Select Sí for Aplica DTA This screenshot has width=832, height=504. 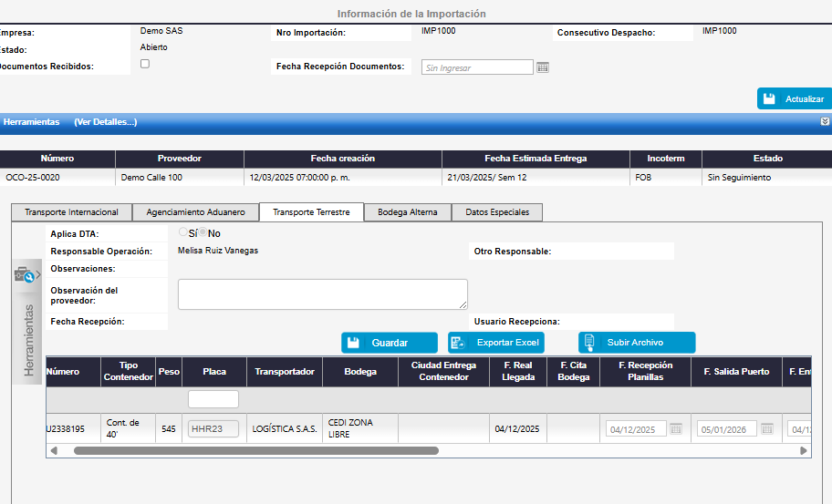[x=183, y=232]
